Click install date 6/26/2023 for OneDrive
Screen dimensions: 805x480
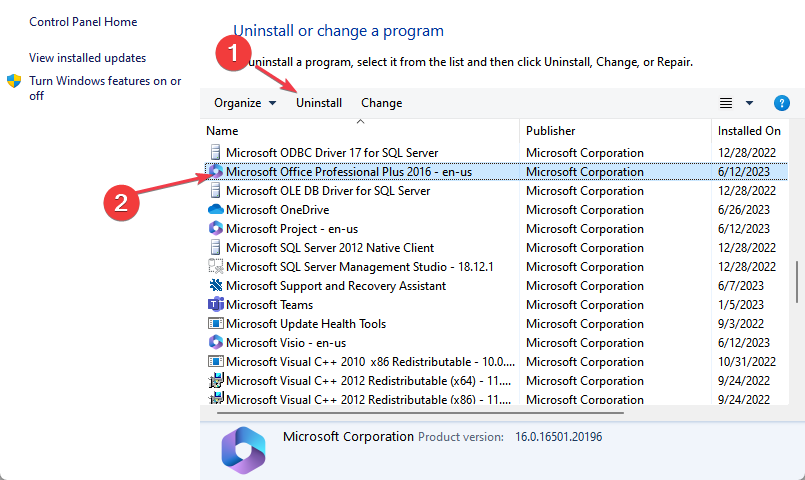point(744,210)
